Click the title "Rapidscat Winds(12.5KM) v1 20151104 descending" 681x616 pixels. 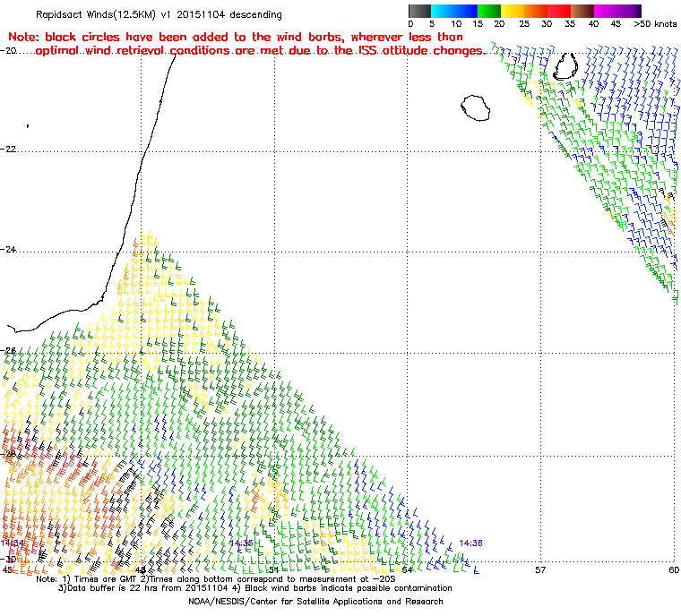point(159,14)
